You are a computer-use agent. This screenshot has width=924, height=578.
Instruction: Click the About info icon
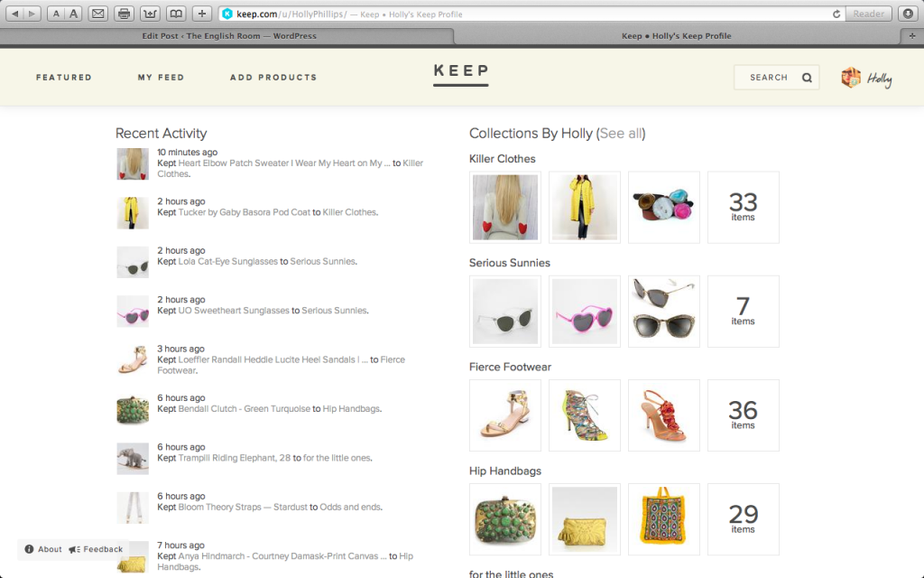click(x=29, y=549)
